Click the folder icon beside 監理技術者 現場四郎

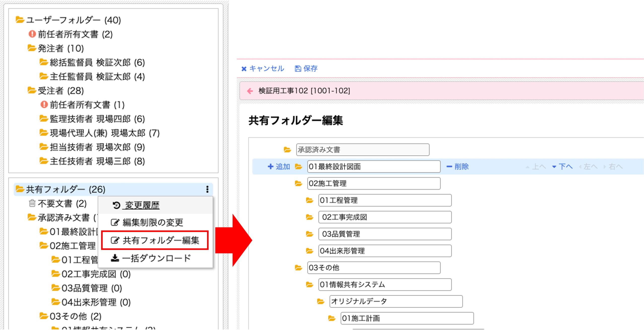tap(44, 118)
